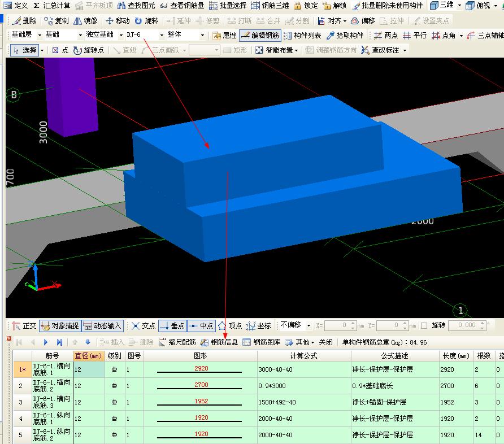Select the 复制 copy tool

pos(57,21)
